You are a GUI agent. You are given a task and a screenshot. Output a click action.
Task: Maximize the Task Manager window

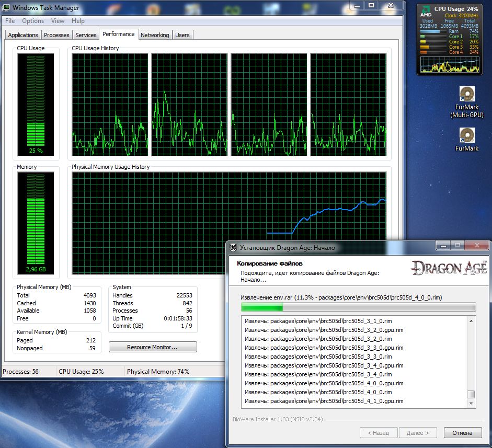tap(371, 5)
